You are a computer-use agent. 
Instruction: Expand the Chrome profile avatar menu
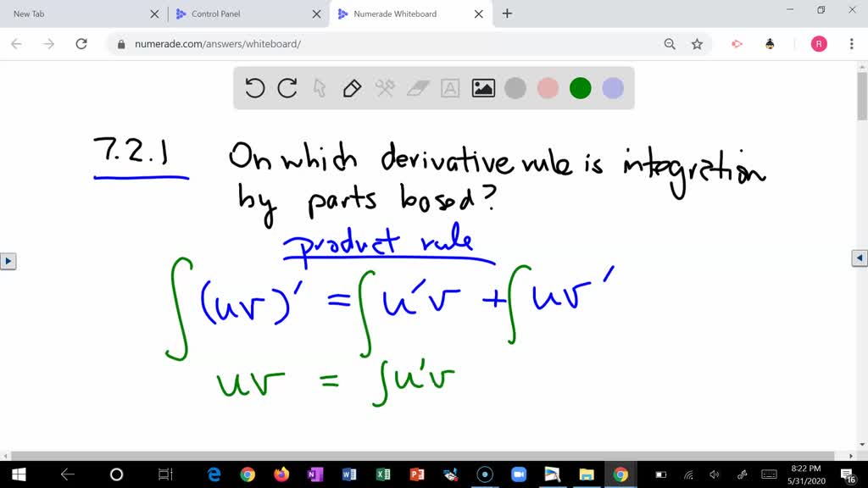tap(818, 43)
